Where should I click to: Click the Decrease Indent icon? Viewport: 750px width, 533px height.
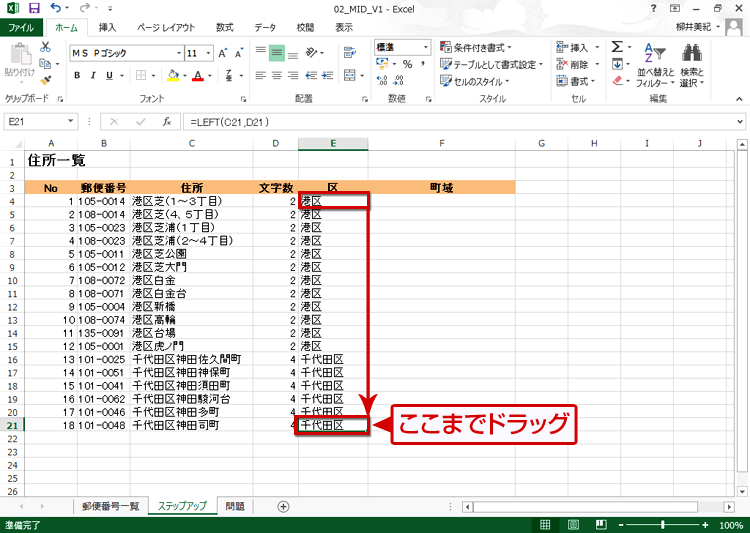tap(311, 75)
